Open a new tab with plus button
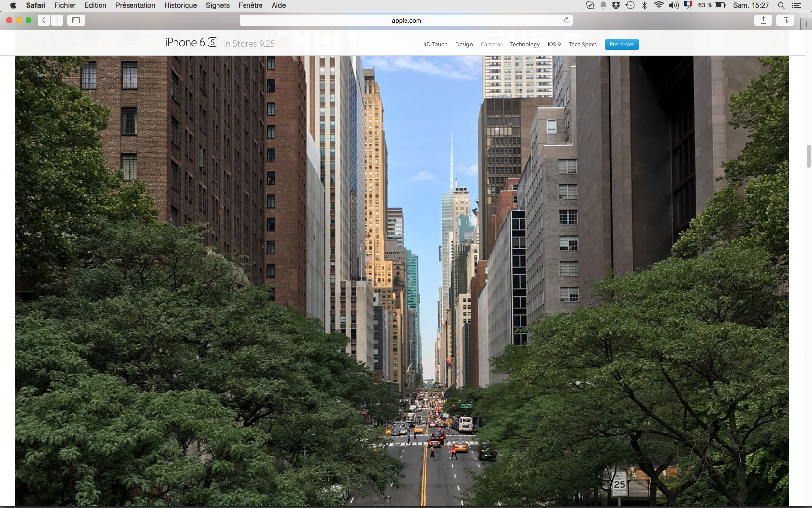The height and width of the screenshot is (508, 812). [x=806, y=24]
